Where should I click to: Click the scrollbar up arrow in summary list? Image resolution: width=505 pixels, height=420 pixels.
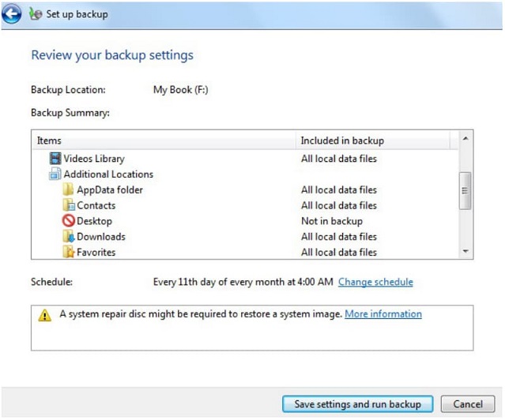[x=465, y=139]
